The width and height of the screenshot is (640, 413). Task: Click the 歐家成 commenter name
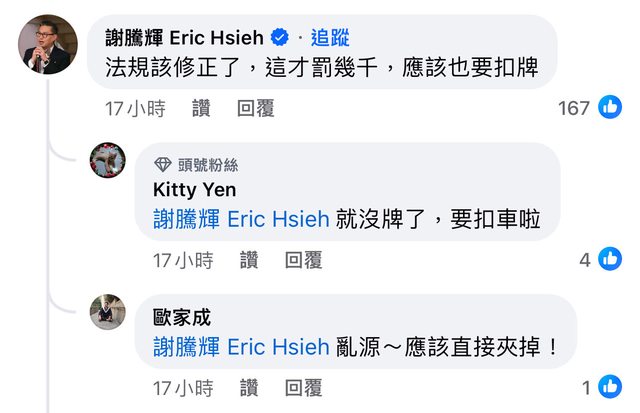pos(182,317)
